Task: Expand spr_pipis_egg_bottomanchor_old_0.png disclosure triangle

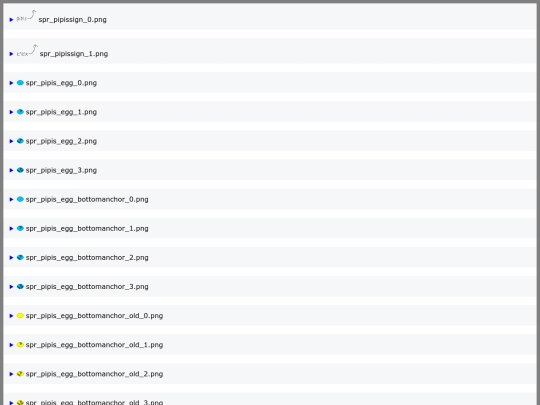Action: coord(11,316)
